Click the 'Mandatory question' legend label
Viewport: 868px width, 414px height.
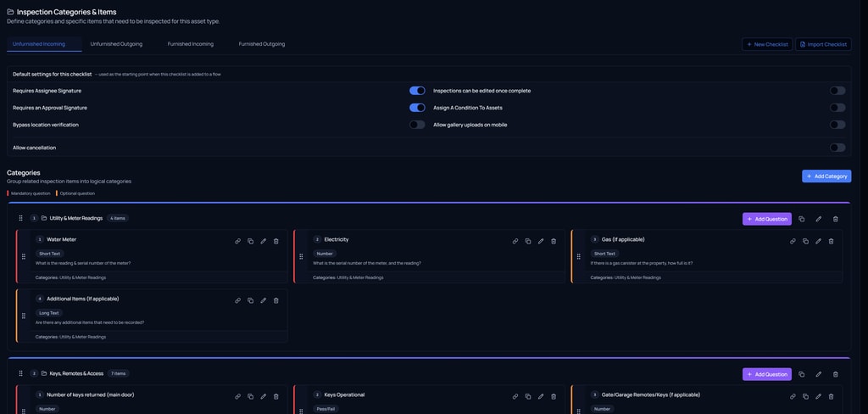(x=31, y=193)
